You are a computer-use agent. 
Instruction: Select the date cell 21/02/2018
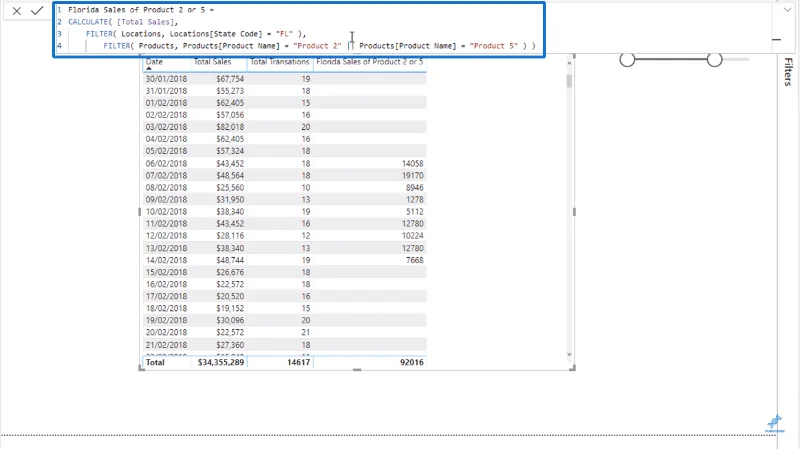point(166,345)
